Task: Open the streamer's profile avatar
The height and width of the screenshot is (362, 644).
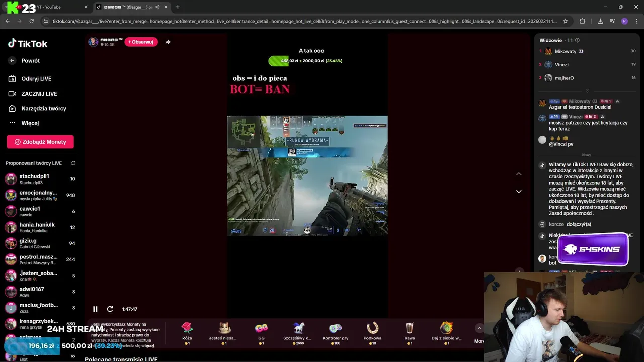Action: tap(93, 42)
